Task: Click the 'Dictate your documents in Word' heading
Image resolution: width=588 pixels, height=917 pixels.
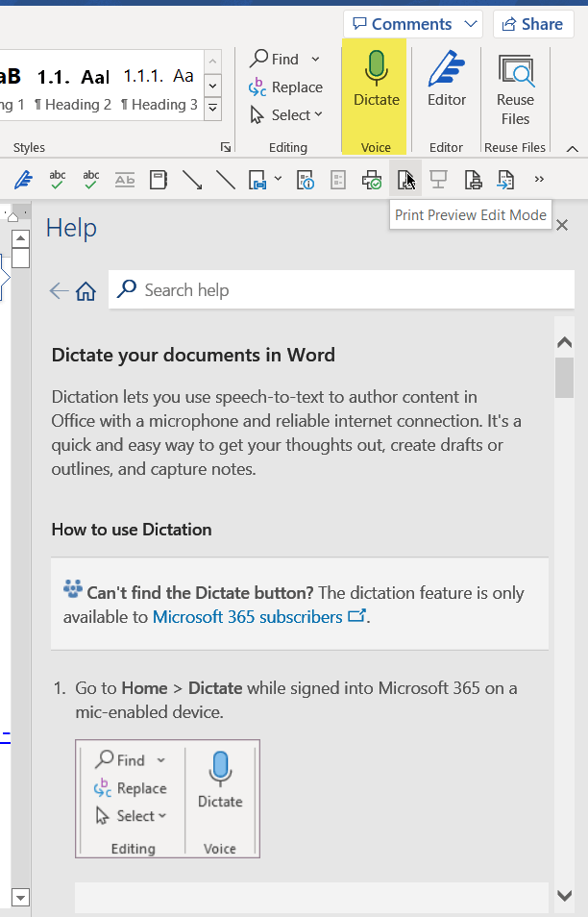Action: (193, 355)
